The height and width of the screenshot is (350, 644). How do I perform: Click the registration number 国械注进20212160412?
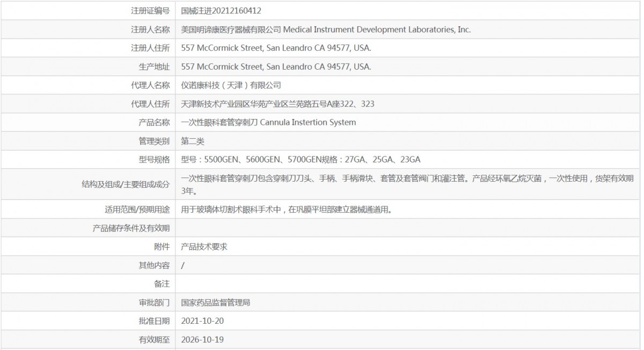(x=221, y=11)
